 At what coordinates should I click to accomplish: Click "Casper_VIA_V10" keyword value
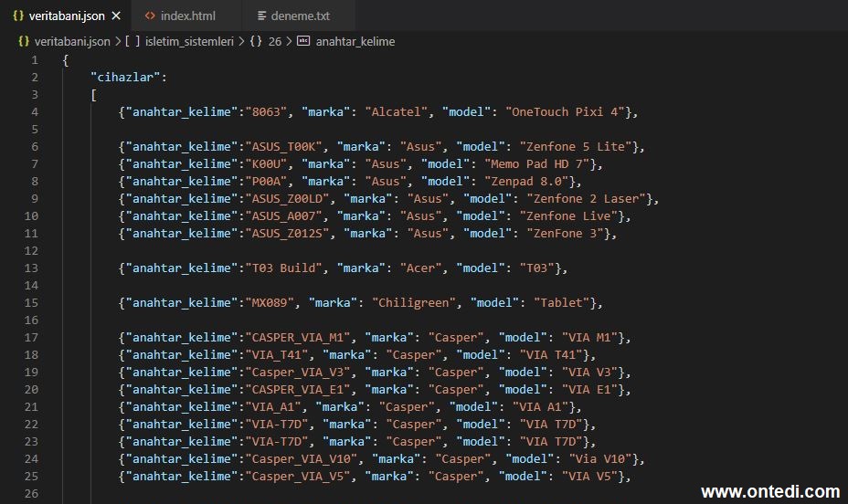[x=302, y=458]
